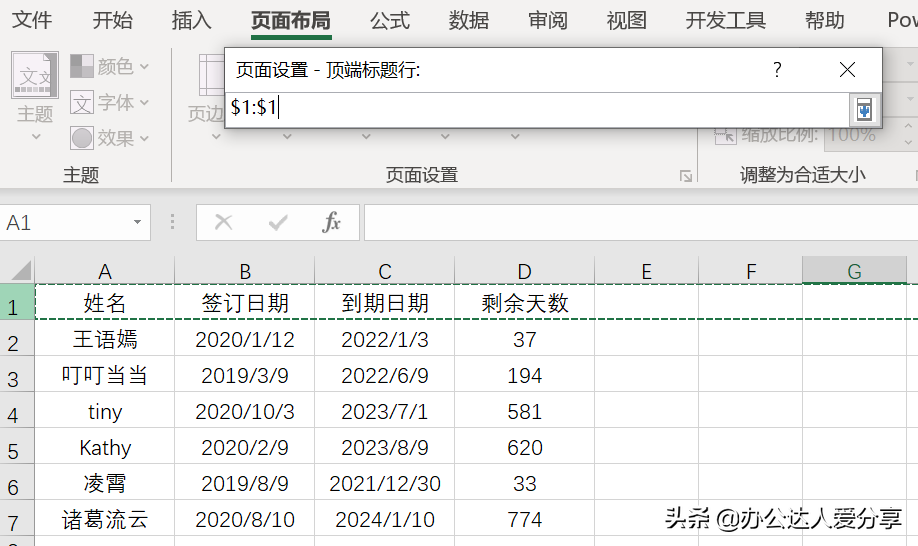Click the Name Box showing A1
918x546 pixels.
pos(66,222)
